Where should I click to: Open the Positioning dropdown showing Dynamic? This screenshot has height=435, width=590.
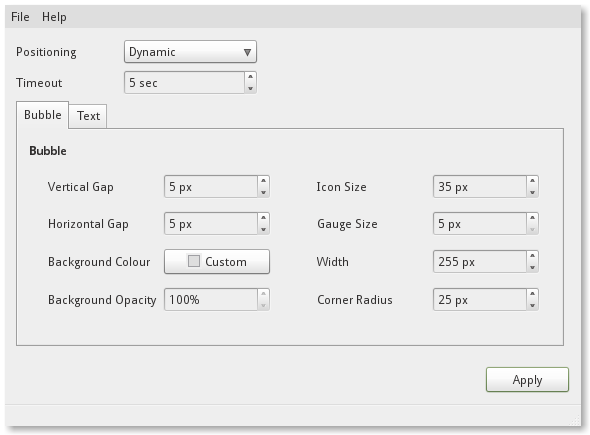tap(190, 52)
